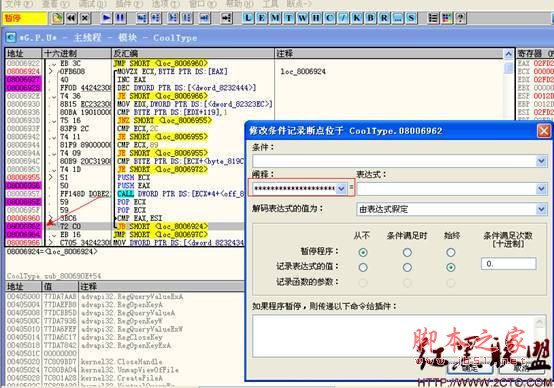554x388 pixels.
Task: Open the decode expression value dropdown
Action: click(x=541, y=209)
